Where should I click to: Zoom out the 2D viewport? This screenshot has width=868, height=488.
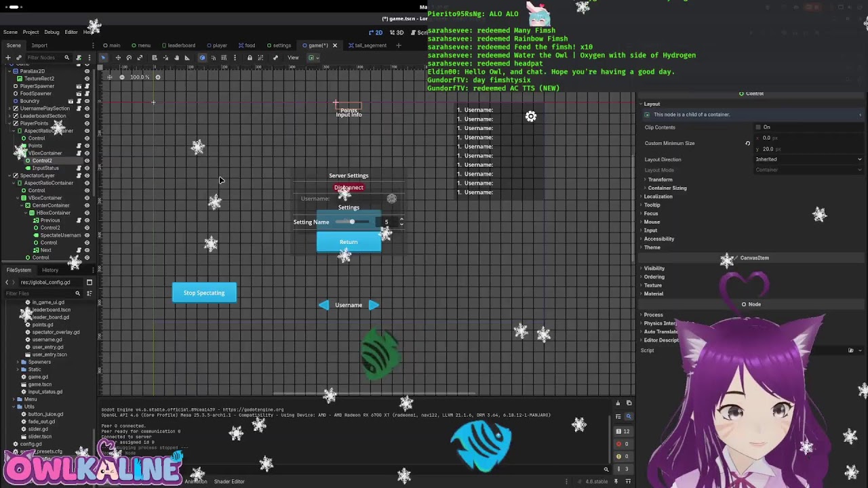122,77
